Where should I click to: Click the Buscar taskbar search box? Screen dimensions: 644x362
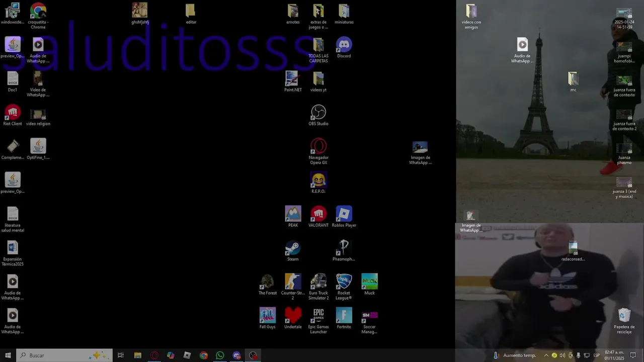tap(64, 355)
